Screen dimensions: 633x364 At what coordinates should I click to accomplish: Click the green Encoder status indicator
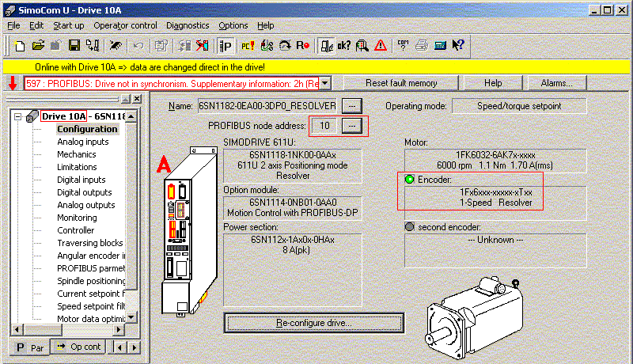(409, 179)
